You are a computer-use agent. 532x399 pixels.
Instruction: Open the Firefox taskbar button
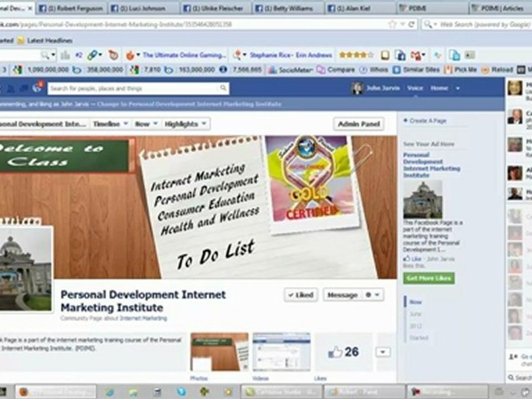click(56, 392)
